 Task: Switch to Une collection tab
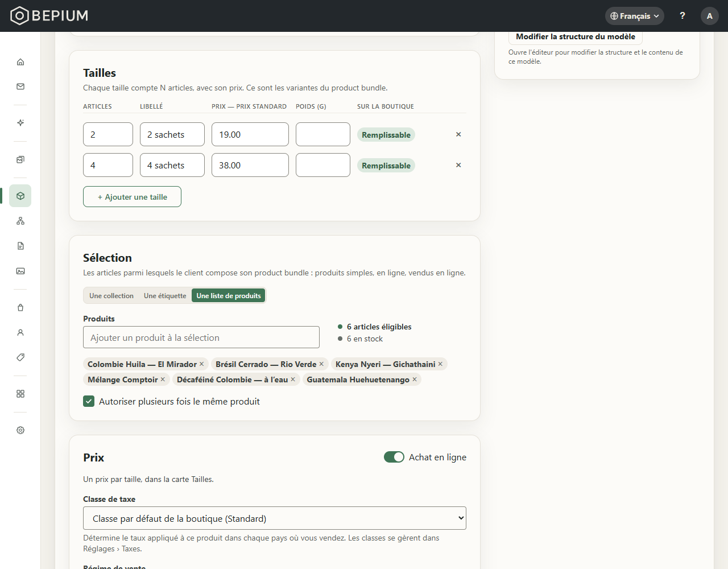[x=111, y=296]
